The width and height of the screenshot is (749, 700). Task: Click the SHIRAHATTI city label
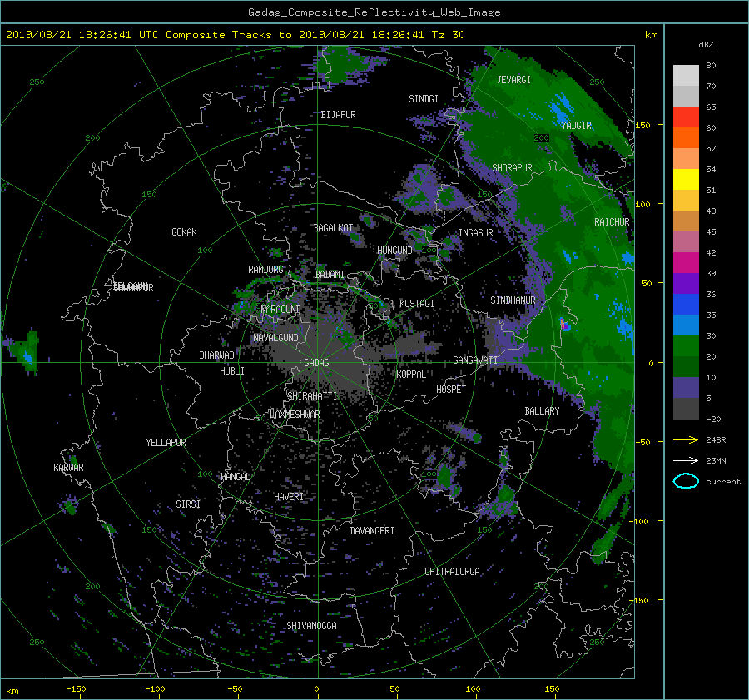click(x=312, y=396)
